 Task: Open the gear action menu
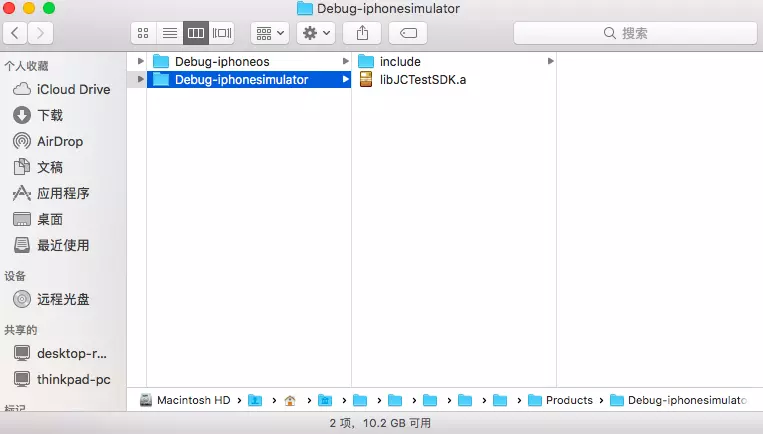pos(317,33)
